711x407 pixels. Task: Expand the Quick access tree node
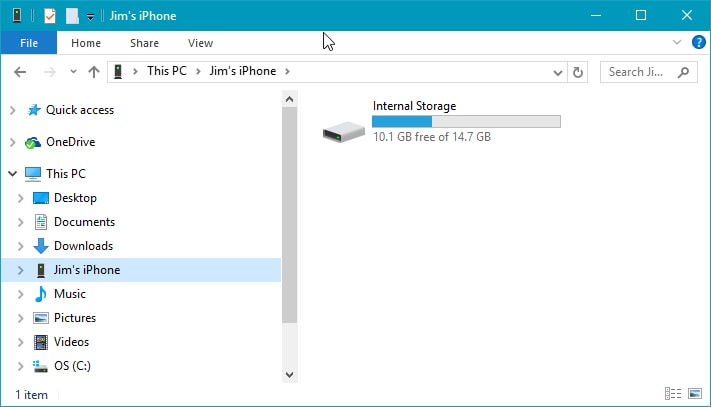click(x=12, y=110)
